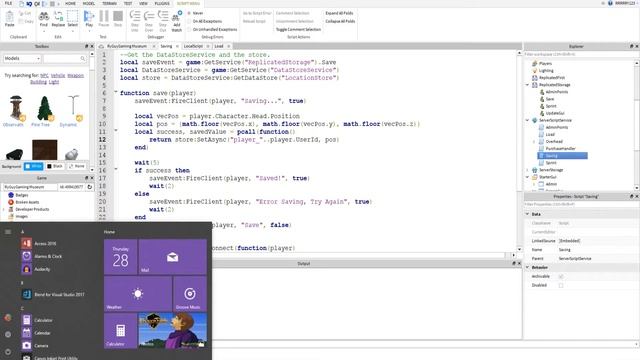
Task: Click the Weapon search suggestion link
Action: click(76, 76)
